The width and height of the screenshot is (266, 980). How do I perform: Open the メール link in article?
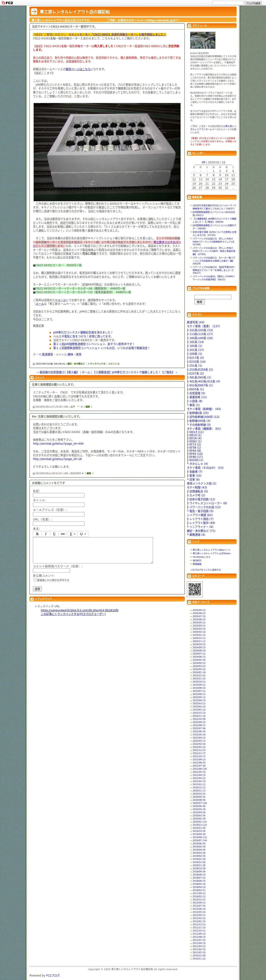(62, 300)
